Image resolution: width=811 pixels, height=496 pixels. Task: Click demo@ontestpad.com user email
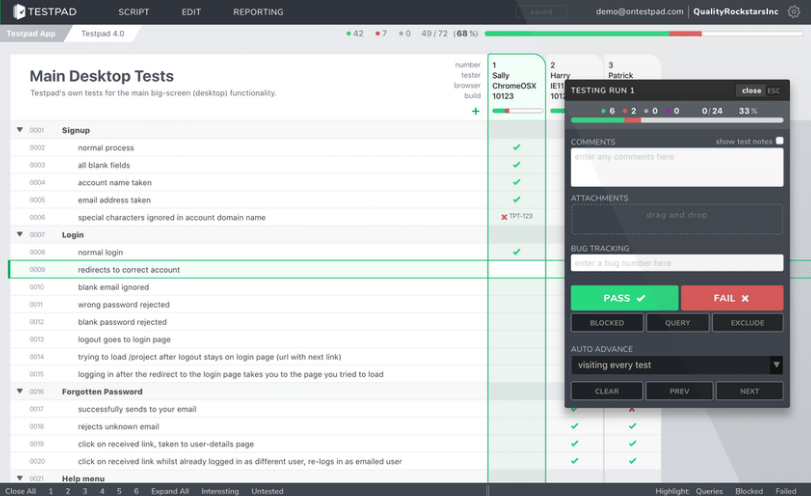point(639,11)
